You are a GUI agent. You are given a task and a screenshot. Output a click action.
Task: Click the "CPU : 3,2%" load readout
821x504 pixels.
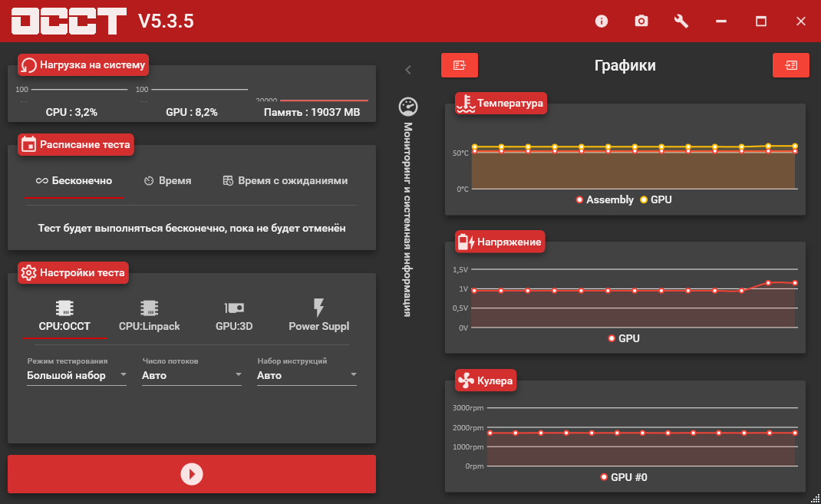click(71, 112)
